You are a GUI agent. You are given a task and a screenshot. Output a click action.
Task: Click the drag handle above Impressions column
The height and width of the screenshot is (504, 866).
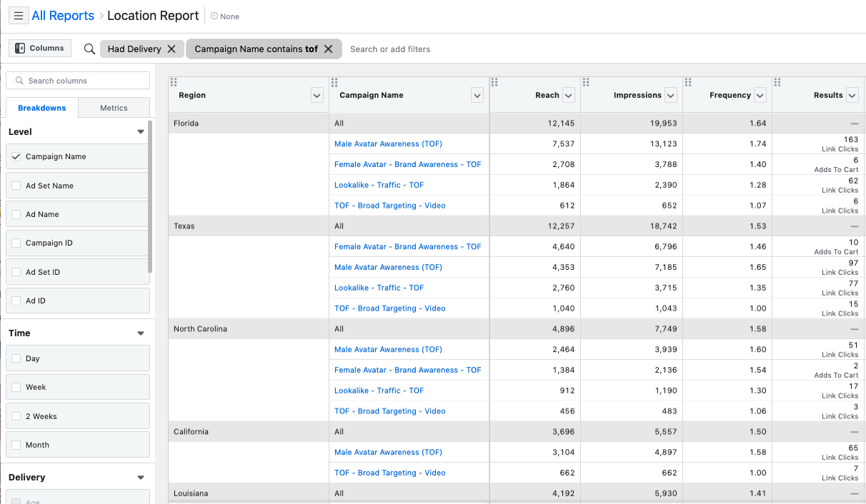(586, 82)
